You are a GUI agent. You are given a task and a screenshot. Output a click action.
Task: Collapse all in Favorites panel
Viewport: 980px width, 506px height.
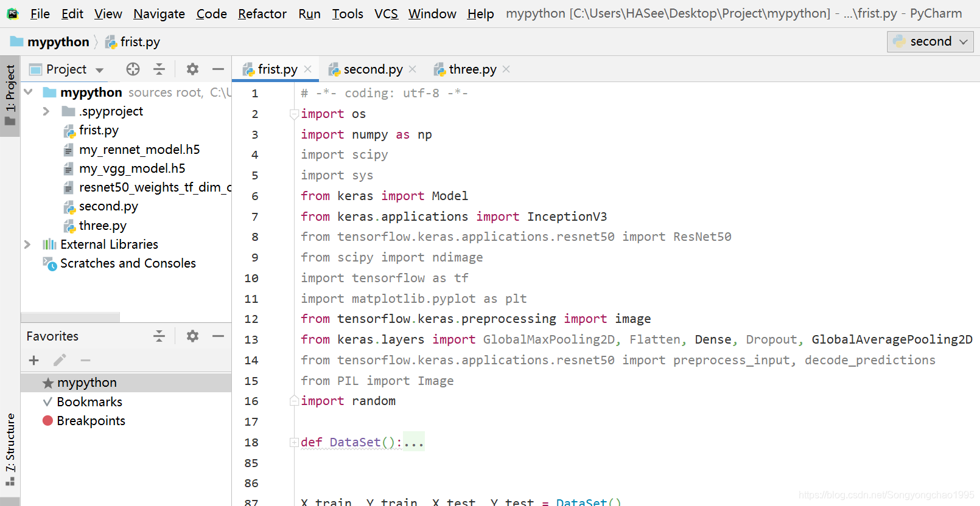coord(159,336)
